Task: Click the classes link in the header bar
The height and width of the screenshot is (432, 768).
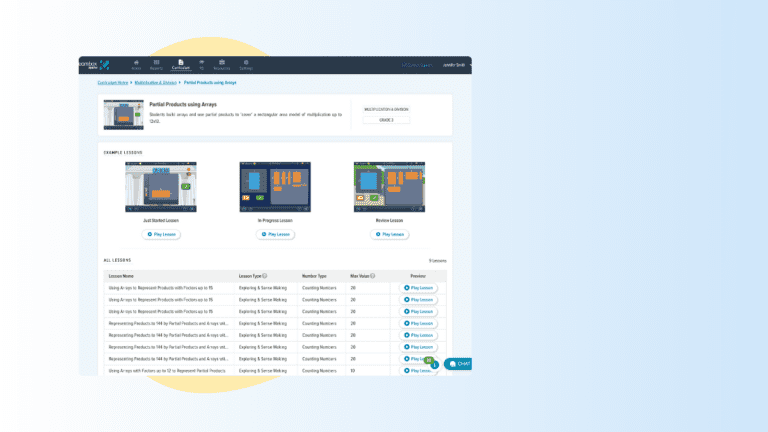Action: [417, 65]
